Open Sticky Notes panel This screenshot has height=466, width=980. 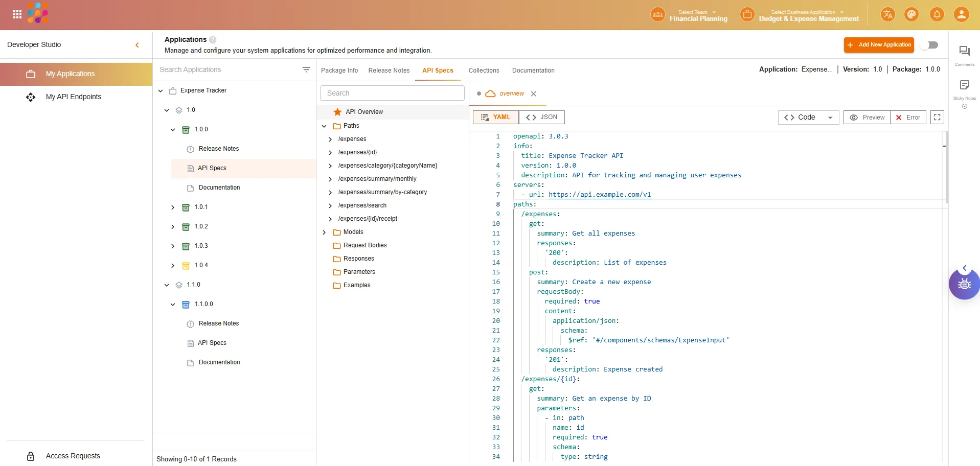click(964, 85)
